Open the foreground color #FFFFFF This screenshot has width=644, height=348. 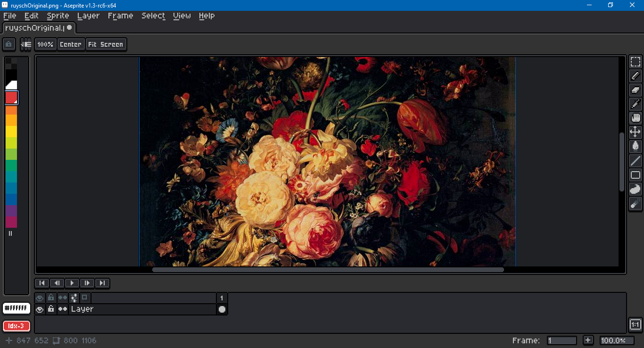click(x=17, y=308)
